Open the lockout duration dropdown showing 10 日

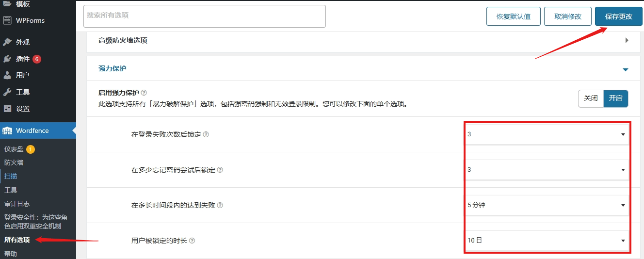(x=547, y=241)
